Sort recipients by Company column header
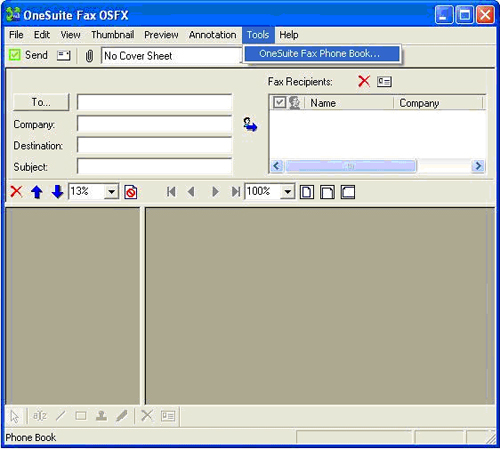This screenshot has width=500, height=449. click(x=439, y=103)
